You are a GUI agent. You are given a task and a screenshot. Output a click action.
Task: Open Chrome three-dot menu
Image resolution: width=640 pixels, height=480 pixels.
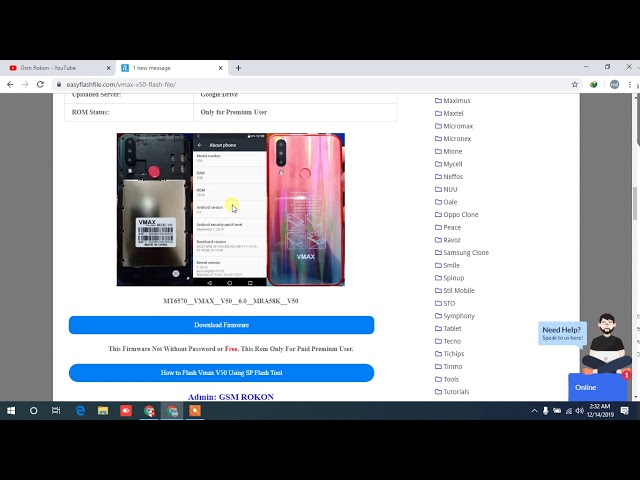click(630, 84)
